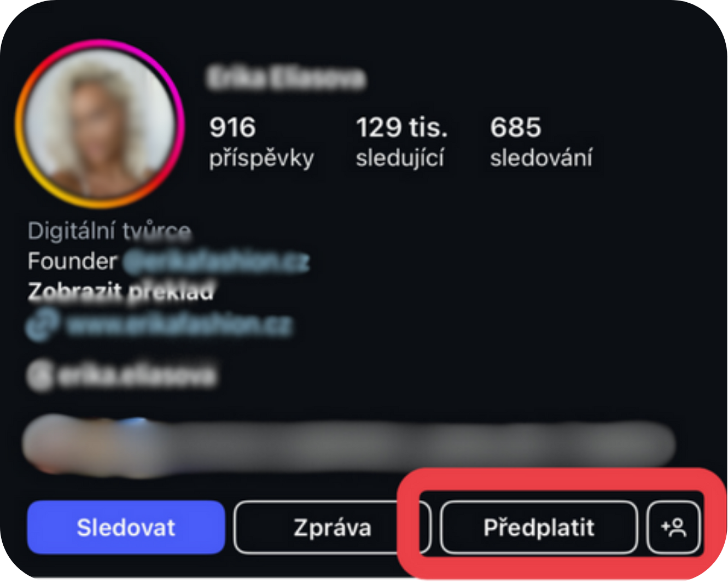728x584 pixels.
Task: Click the Threads logo icon
Action: click(x=39, y=376)
